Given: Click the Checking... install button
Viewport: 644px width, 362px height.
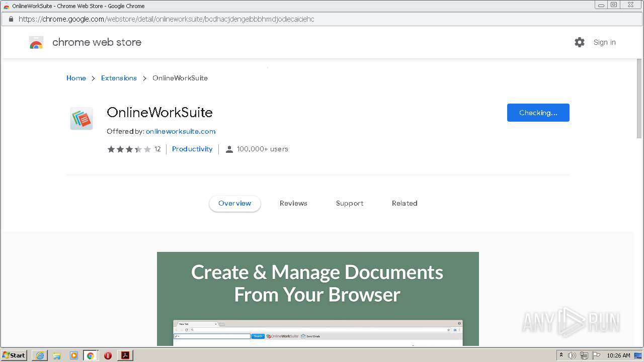Looking at the screenshot, I should (538, 113).
